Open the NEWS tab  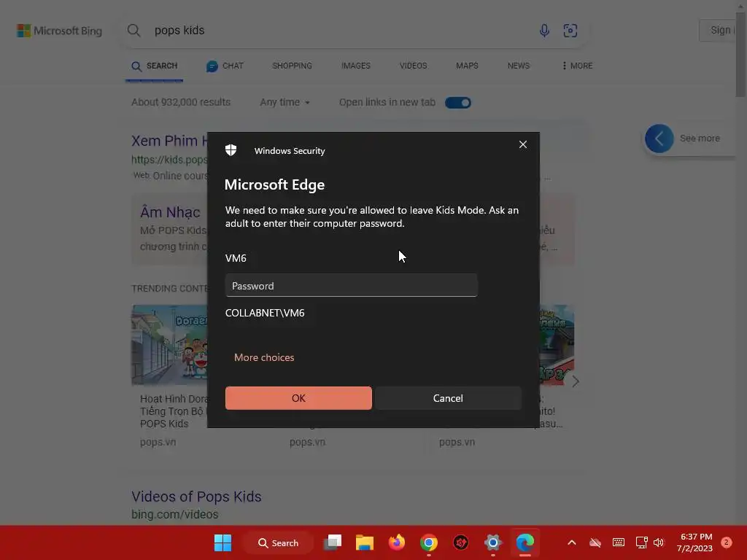click(519, 66)
